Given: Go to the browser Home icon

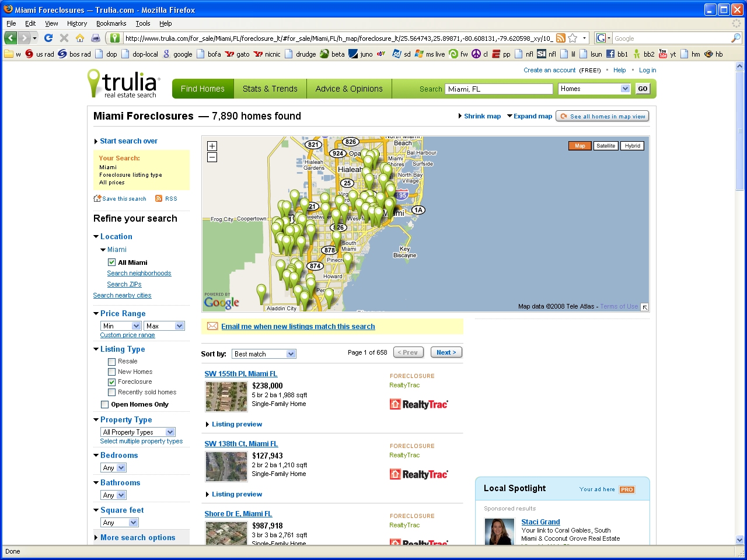Looking at the screenshot, I should point(80,38).
